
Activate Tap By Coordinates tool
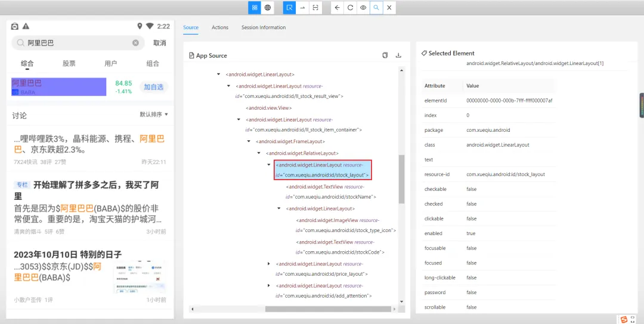point(315,7)
